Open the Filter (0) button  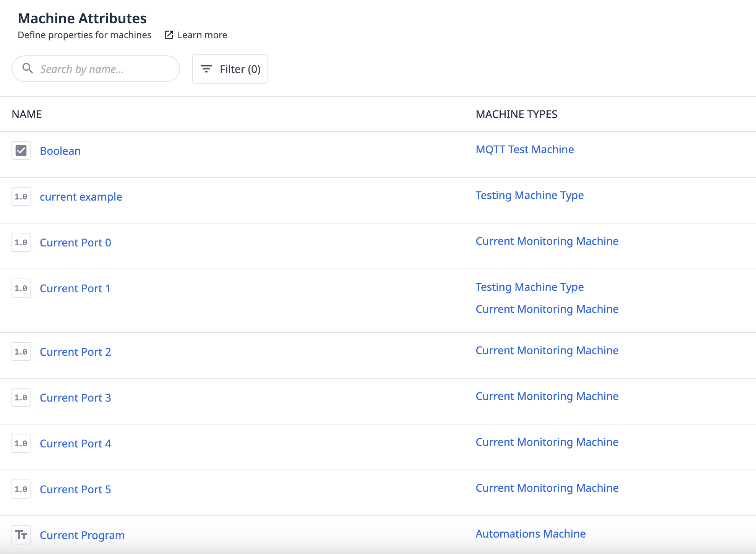230,69
